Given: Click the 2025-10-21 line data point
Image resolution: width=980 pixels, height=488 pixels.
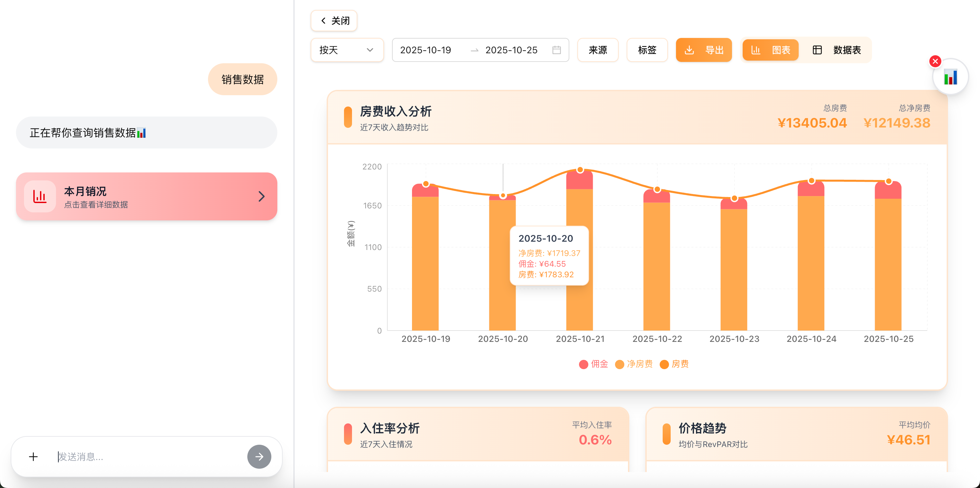Looking at the screenshot, I should point(580,170).
